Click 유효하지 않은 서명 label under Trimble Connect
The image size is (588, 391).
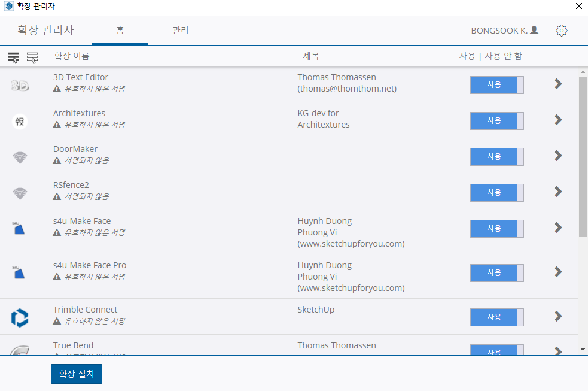point(95,321)
